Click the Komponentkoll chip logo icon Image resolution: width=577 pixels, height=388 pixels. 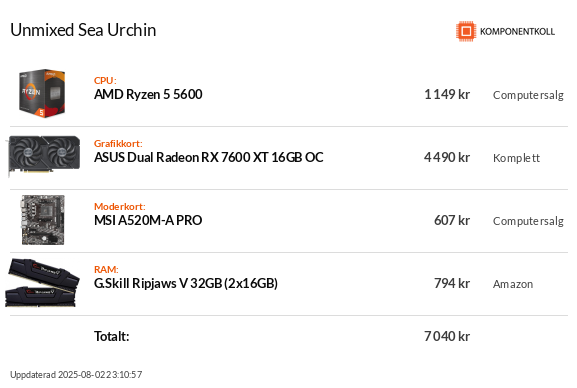[466, 31]
